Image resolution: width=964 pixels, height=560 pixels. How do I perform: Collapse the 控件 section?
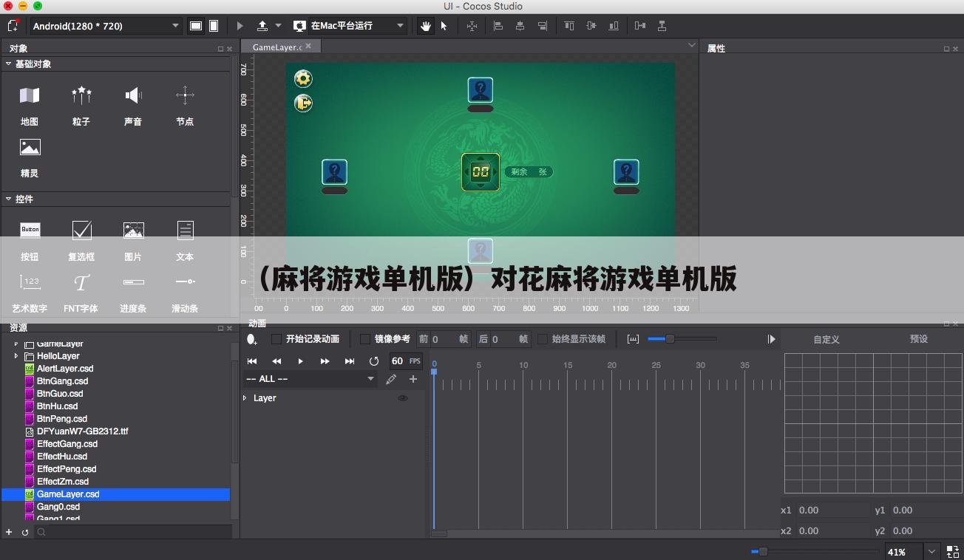pos(8,199)
